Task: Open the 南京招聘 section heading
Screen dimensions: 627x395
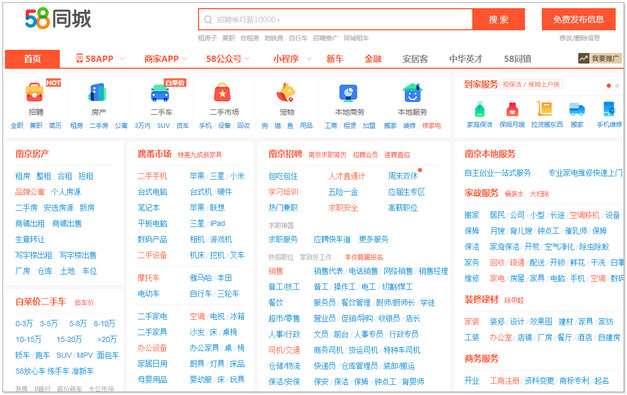Action: click(x=286, y=154)
